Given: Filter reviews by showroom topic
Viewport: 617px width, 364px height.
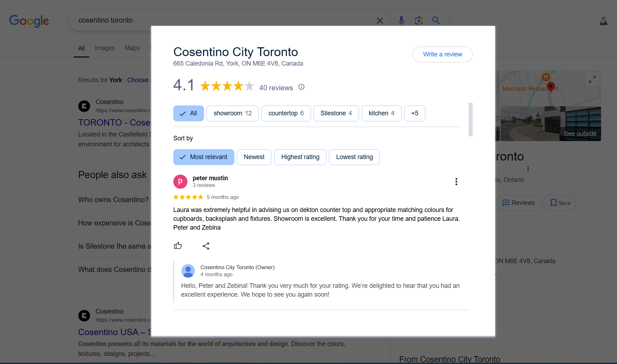Looking at the screenshot, I should pos(232,113).
